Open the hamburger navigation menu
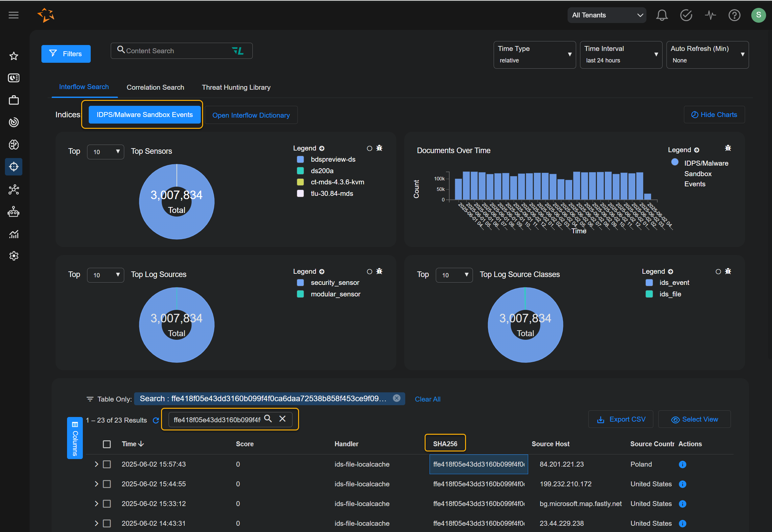This screenshot has height=532, width=772. 13,15
